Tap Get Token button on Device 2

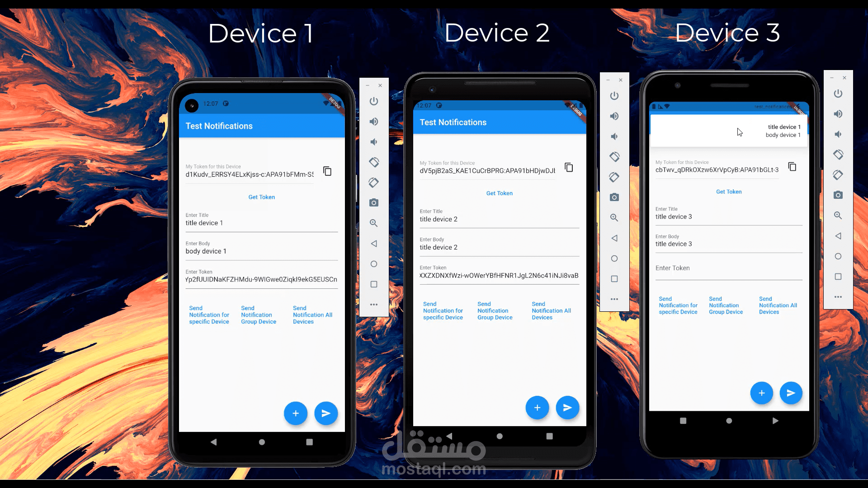[499, 192]
